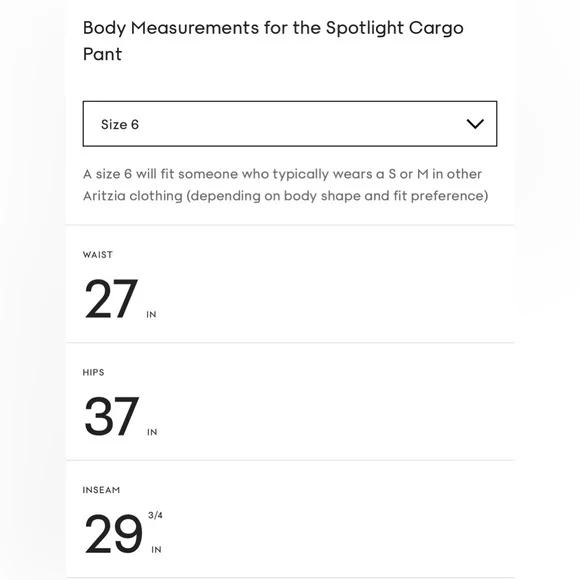Select the INSEAM label
The width and height of the screenshot is (580, 580).
pos(101,490)
